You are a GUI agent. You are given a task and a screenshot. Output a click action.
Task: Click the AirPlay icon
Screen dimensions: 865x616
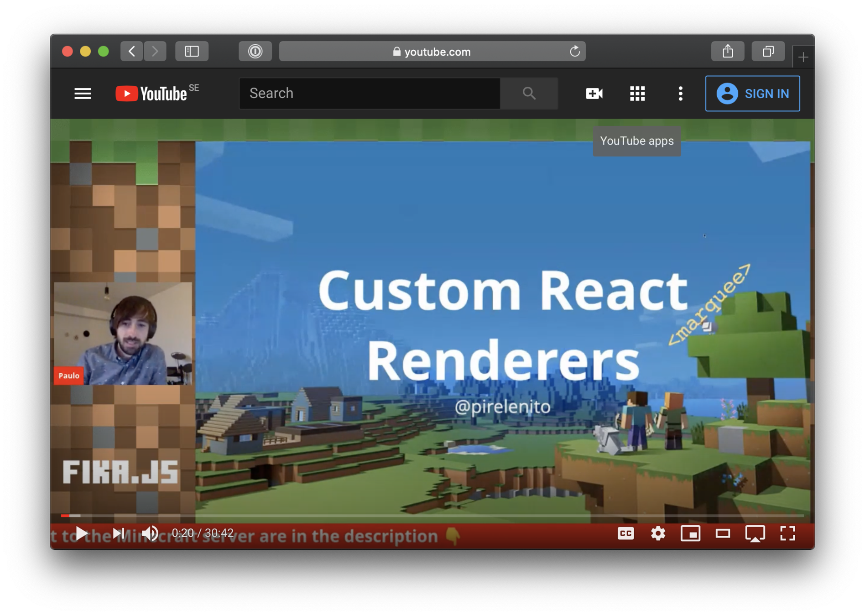tap(755, 533)
